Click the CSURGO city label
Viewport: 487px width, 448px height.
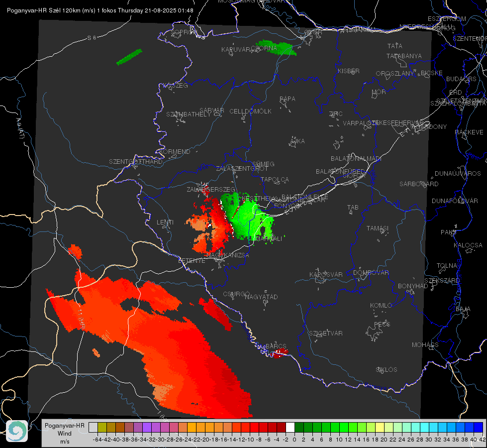click(236, 294)
